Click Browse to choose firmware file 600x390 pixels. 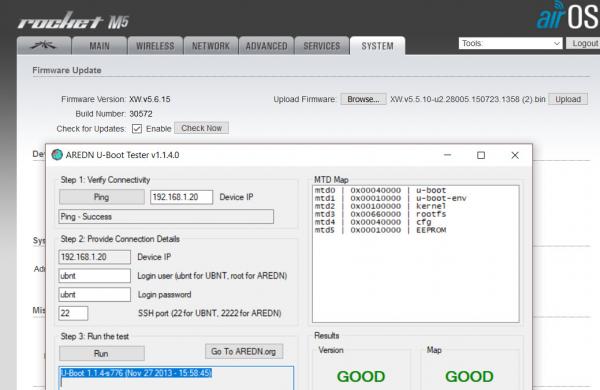coord(363,99)
